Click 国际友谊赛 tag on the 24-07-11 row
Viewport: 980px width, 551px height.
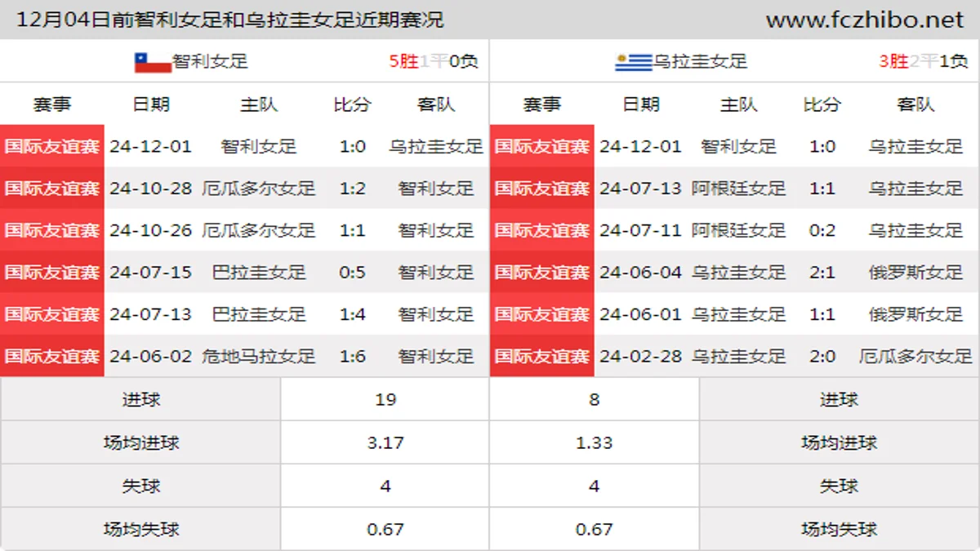tap(542, 230)
